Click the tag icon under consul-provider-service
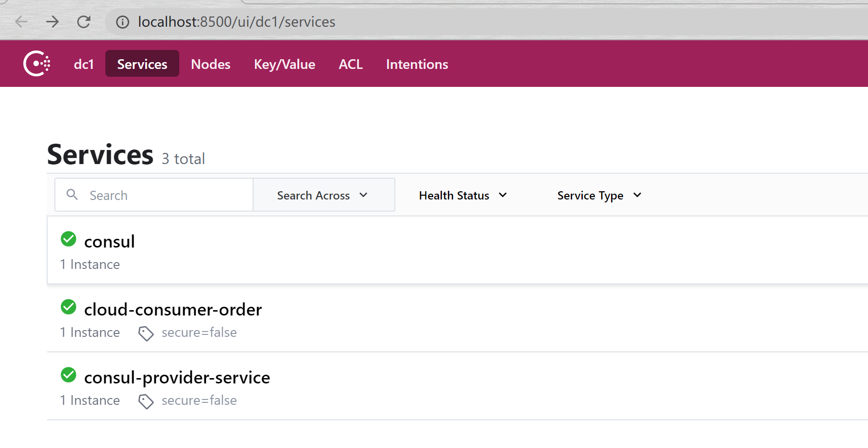 146,401
